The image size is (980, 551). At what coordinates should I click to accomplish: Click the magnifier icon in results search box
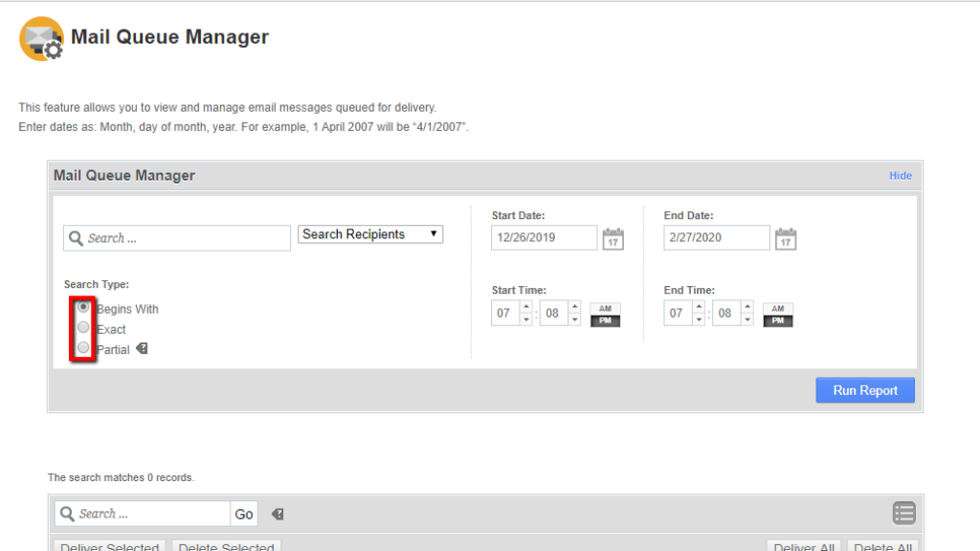point(67,514)
